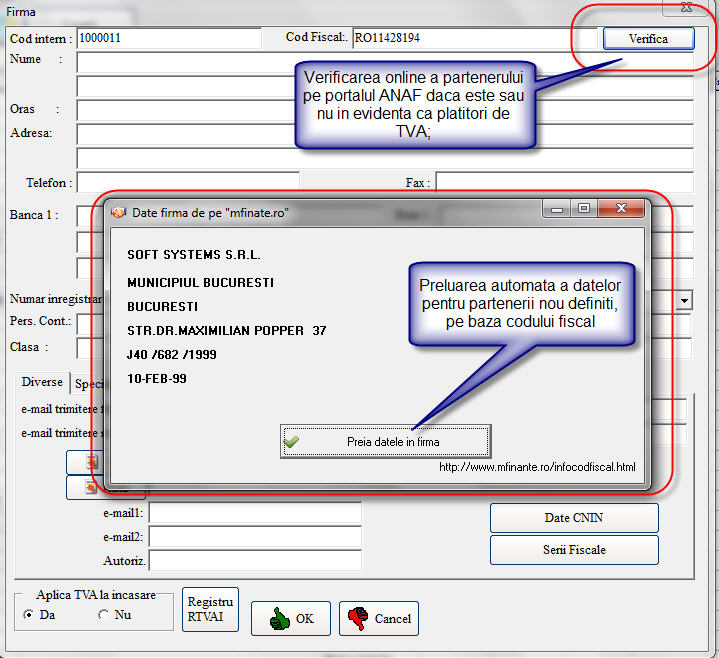Select Nu for Aplica TVA la incasare

[x=103, y=615]
